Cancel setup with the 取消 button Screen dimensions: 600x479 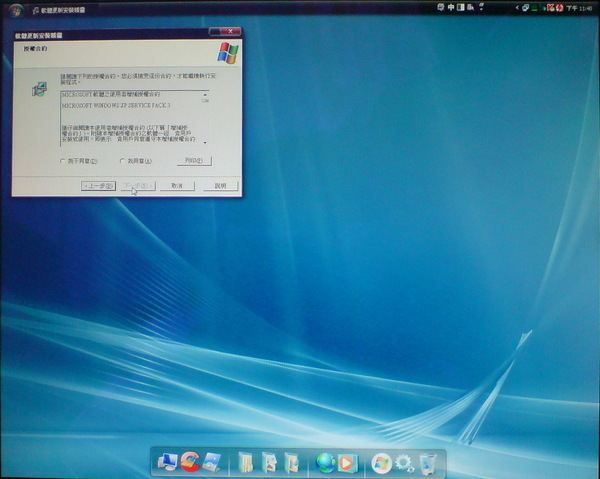pyautogui.click(x=177, y=186)
